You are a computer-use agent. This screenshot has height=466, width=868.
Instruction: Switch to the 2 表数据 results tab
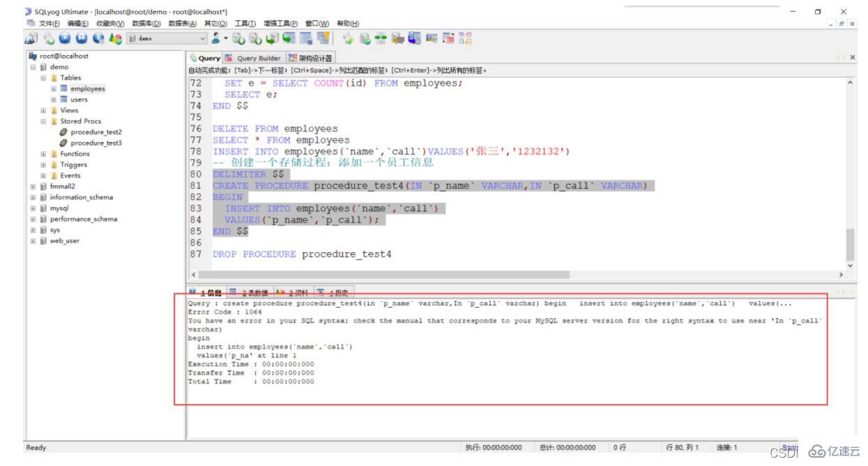pyautogui.click(x=254, y=292)
